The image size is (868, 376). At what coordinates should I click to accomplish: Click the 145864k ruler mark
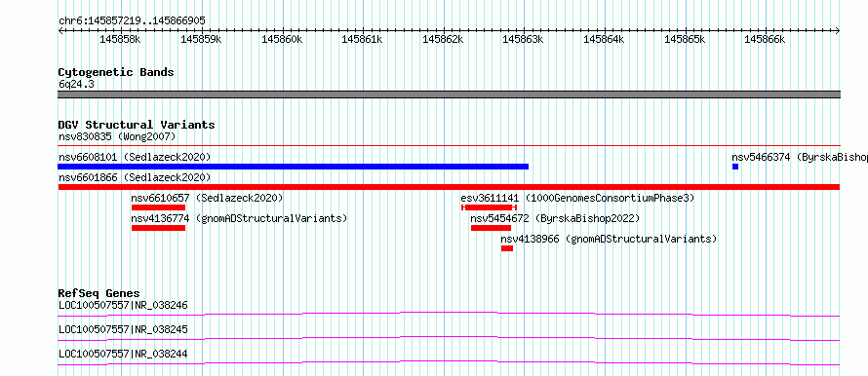[x=604, y=40]
